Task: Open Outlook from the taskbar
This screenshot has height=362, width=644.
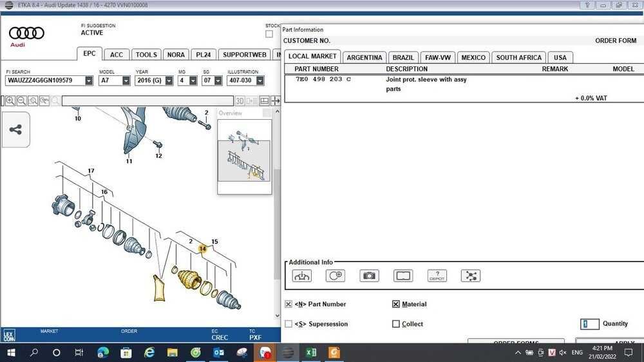Action: (x=219, y=352)
